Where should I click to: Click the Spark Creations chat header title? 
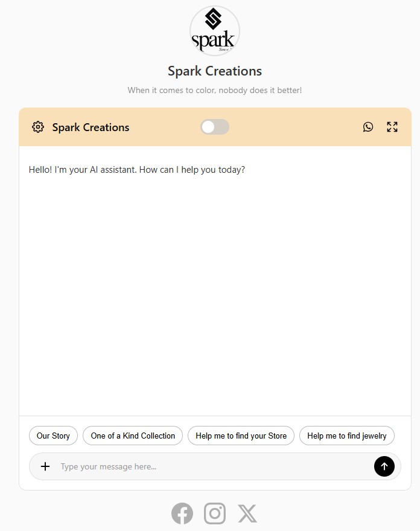91,127
